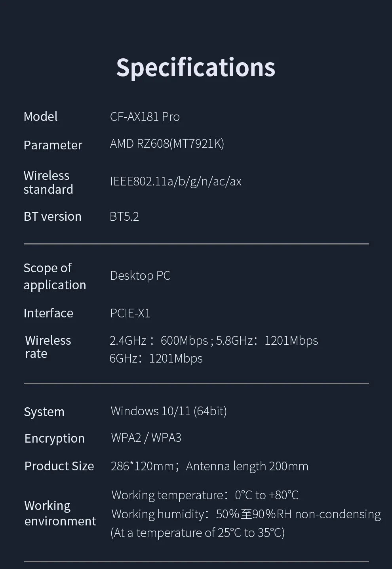Click Windows 10/11 (64bit) value
Image resolution: width=392 pixels, height=569 pixels.
coord(168,411)
